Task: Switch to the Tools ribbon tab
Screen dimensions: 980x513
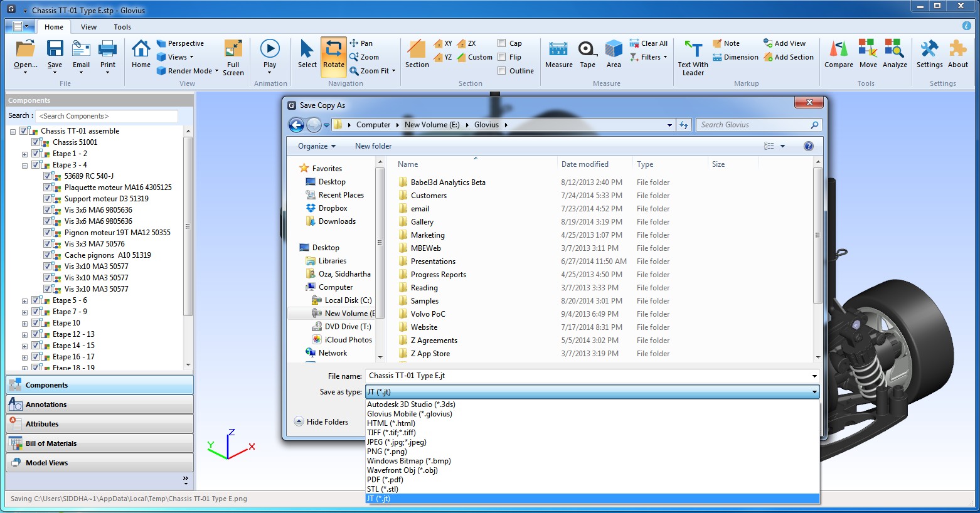Action: tap(122, 27)
